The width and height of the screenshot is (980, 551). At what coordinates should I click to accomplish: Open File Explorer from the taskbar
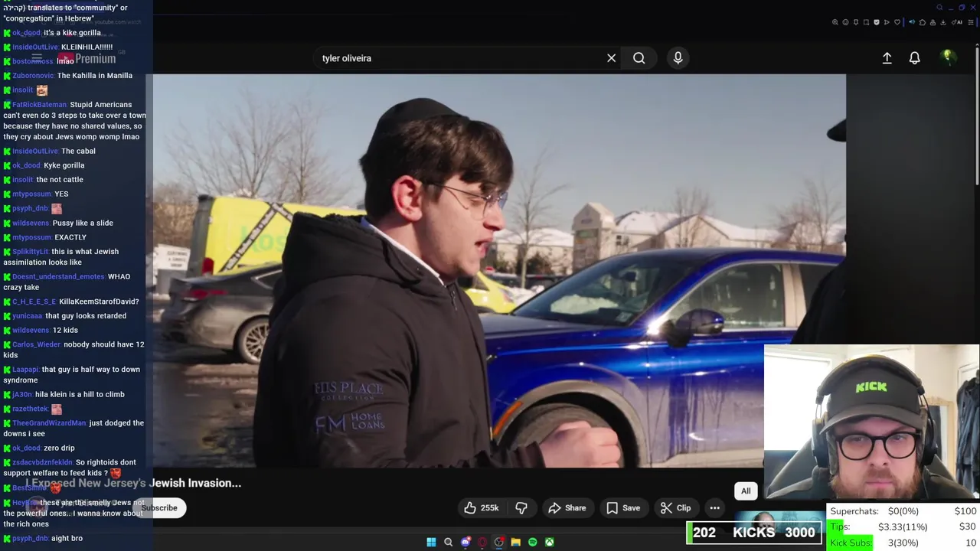(x=516, y=542)
